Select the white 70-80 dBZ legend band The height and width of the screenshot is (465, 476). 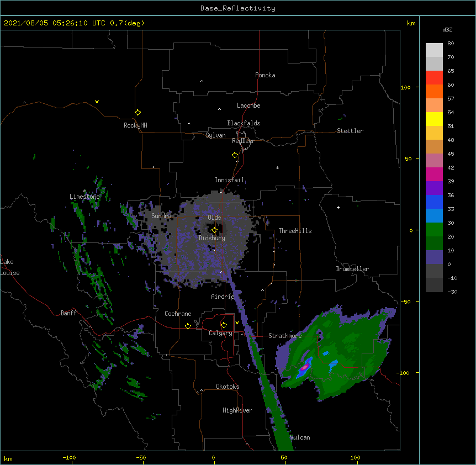pos(434,50)
